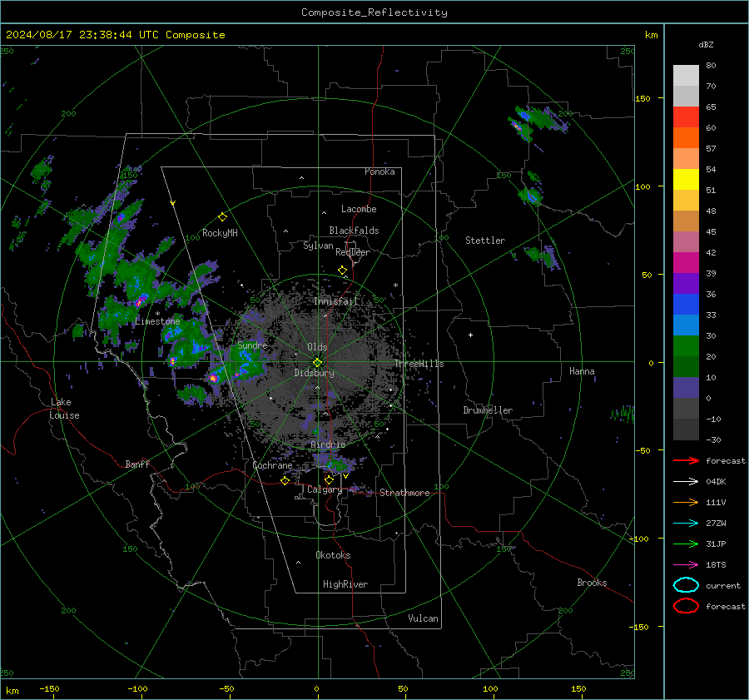Click the Blackfalds city label

click(x=354, y=231)
